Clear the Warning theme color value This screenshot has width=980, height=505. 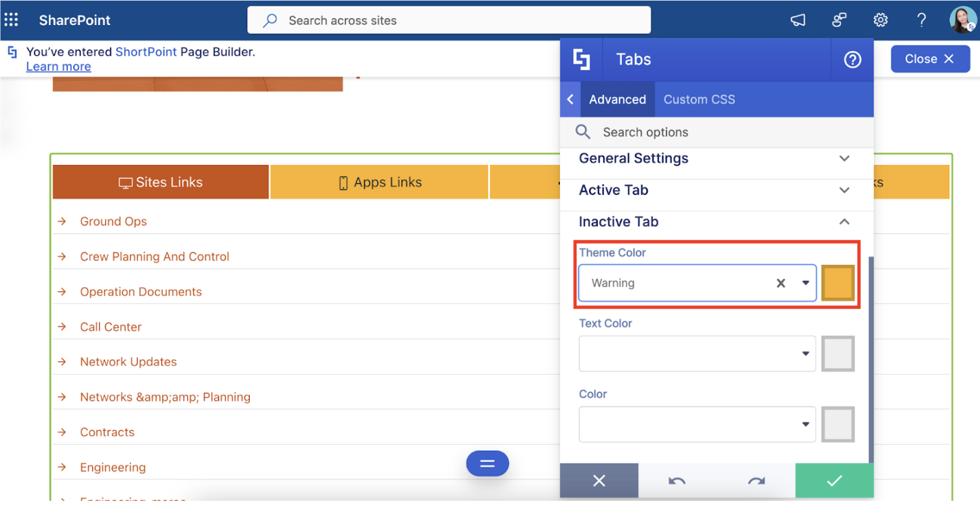tap(780, 283)
